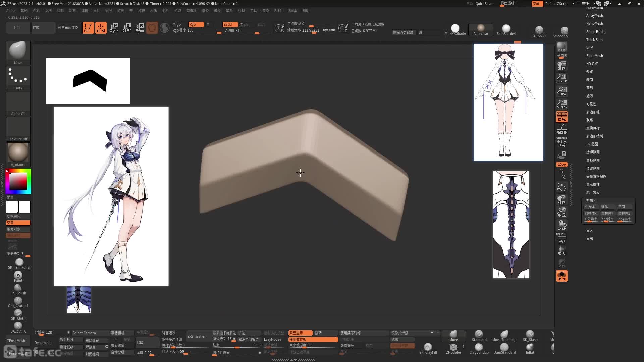Open the 渲染 (Render) menu
Viewport: 644px width, 362px height.
point(205,11)
